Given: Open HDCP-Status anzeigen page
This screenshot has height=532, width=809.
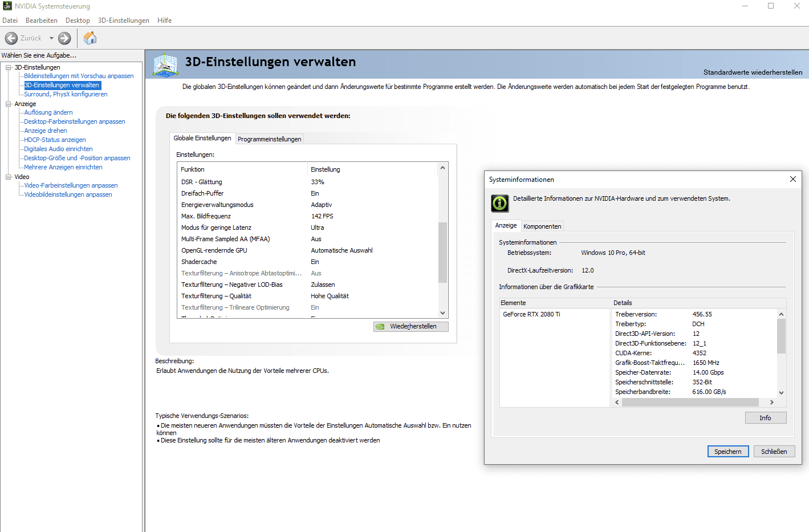Looking at the screenshot, I should click(x=55, y=140).
